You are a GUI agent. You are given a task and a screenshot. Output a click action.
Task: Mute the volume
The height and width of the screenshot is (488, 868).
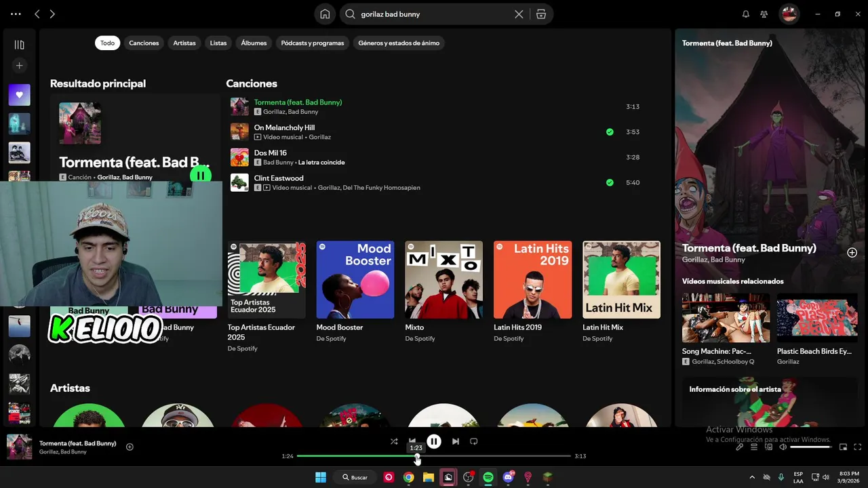(x=783, y=447)
